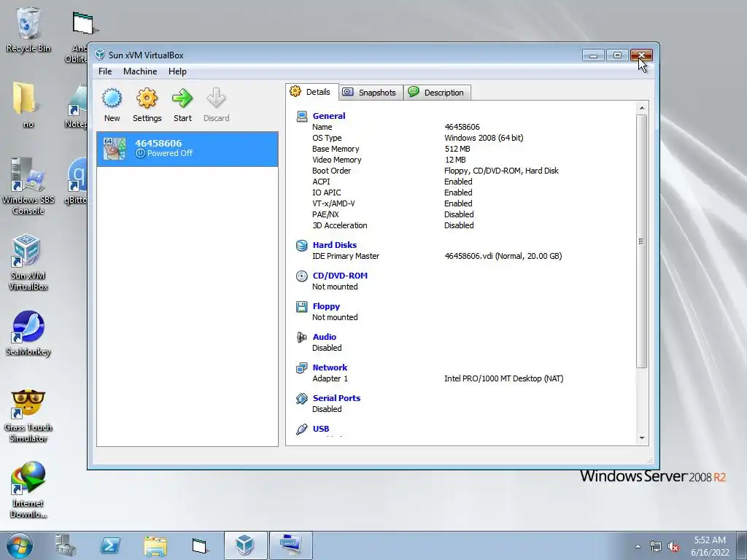The image size is (747, 560).
Task: Start the selected virtual machine
Action: pos(182,105)
